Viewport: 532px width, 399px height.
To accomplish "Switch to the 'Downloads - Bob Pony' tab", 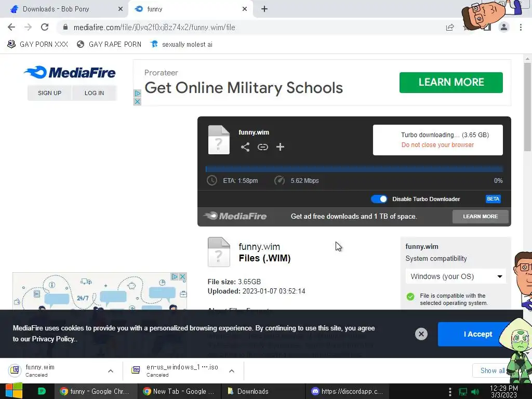I will (64, 9).
